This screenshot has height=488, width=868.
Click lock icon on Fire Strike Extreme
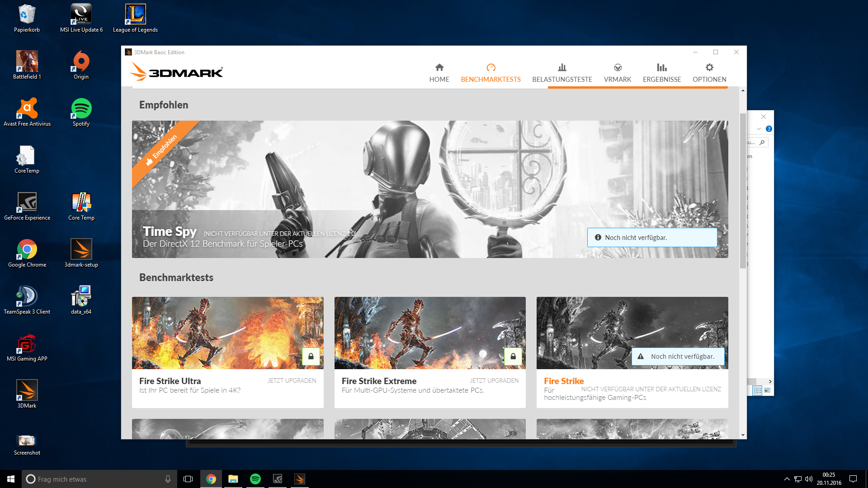tap(513, 357)
